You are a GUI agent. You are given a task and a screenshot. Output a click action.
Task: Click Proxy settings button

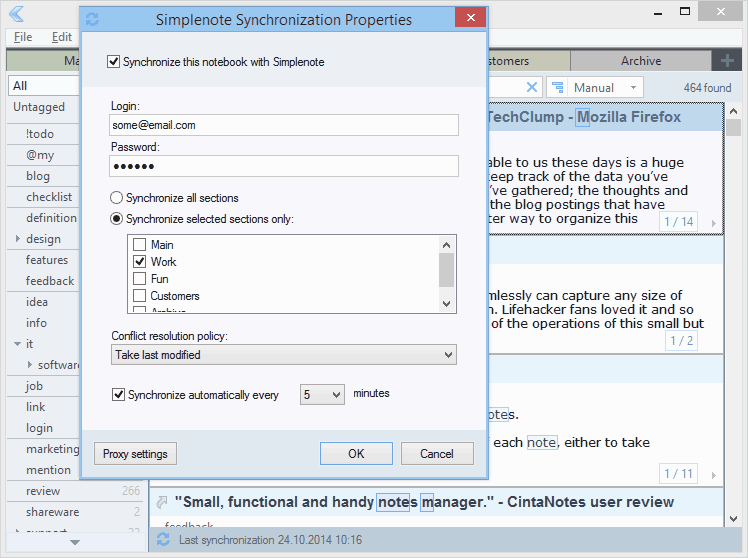click(135, 454)
